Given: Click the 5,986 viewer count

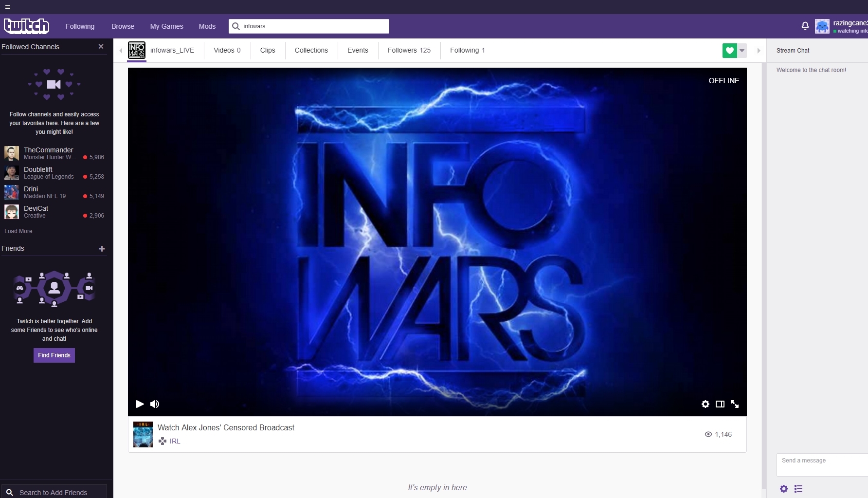Looking at the screenshot, I should click(97, 157).
